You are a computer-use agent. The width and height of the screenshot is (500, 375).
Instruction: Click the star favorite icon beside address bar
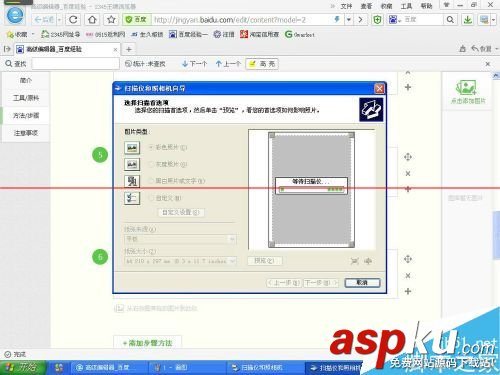click(111, 20)
